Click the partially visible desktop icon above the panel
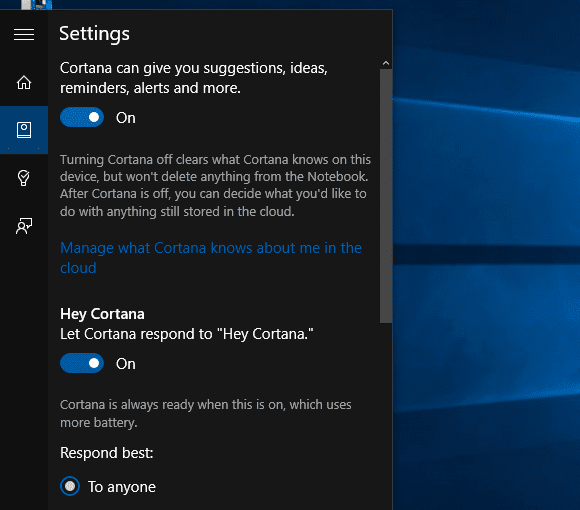 coord(37,4)
